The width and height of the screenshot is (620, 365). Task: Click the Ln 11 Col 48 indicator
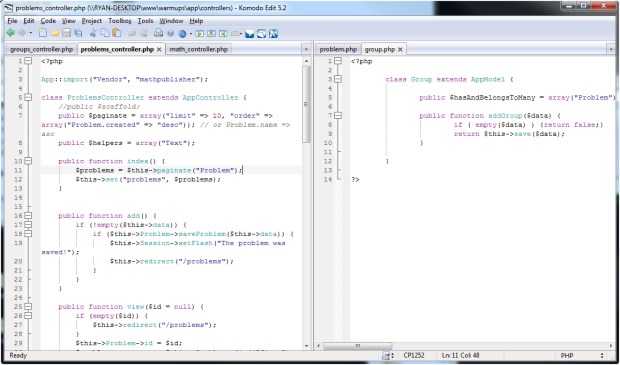tap(460, 355)
